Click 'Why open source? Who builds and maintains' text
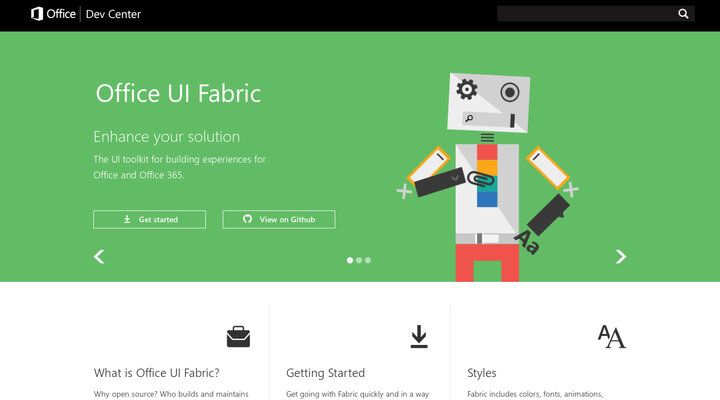This screenshot has width=720, height=400. [171, 394]
